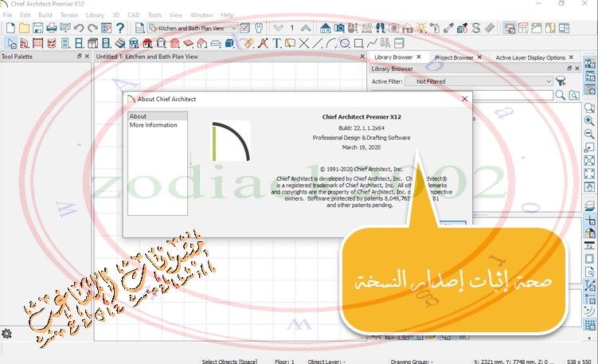This screenshot has width=598, height=364.
Task: Open the CAD menu
Action: pos(134,15)
